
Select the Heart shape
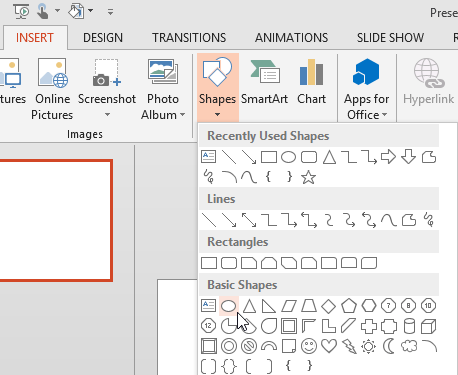[x=329, y=346]
